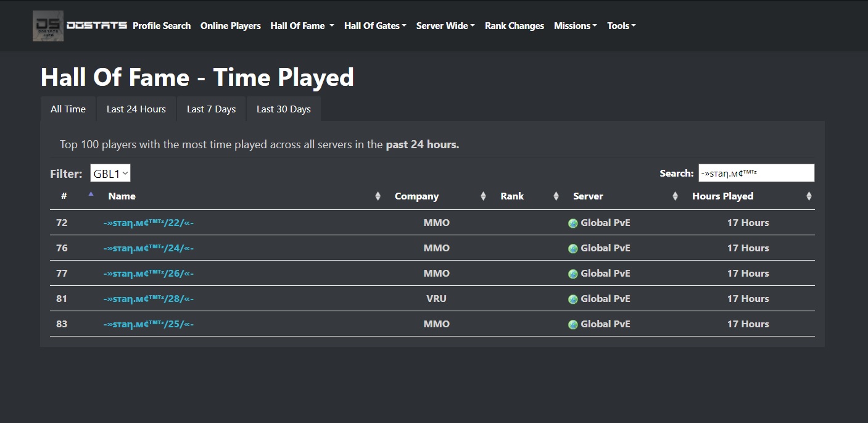This screenshot has width=868, height=423.
Task: Click the DOSTATS logo in the navbar
Action: pos(80,26)
